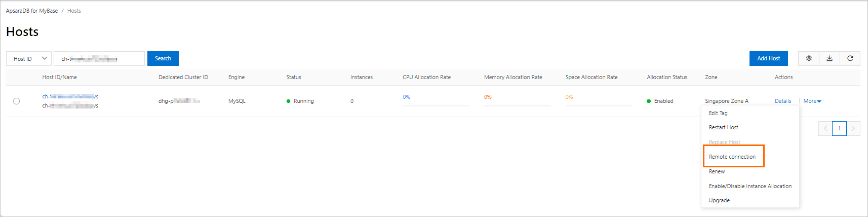Go to the previous page arrow
The image size is (868, 217).
coord(825,128)
